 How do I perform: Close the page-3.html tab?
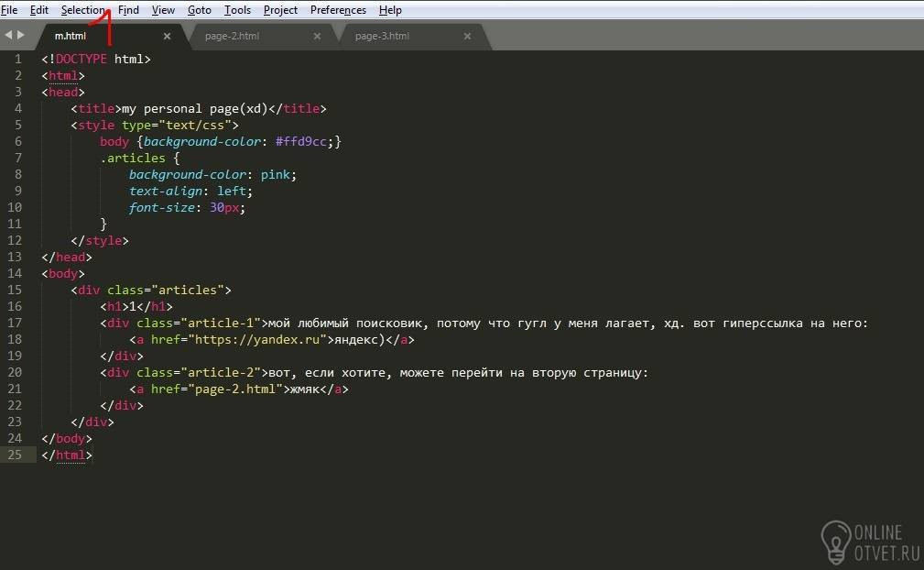467,37
